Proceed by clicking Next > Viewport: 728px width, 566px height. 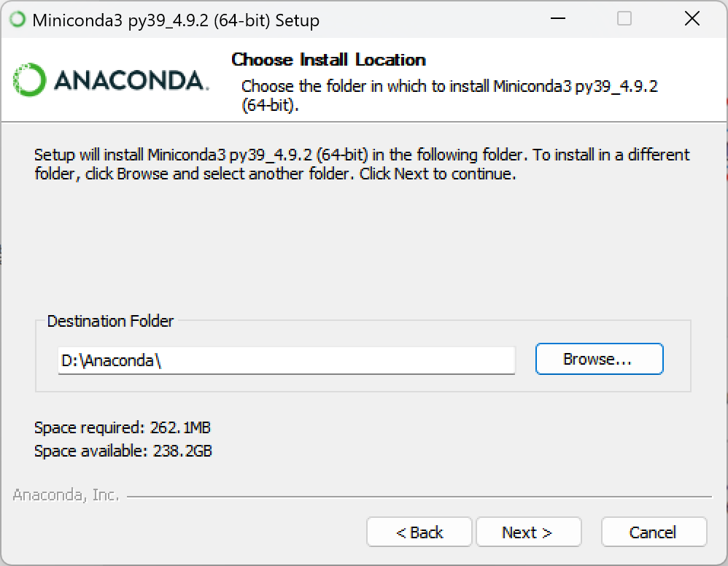527,532
